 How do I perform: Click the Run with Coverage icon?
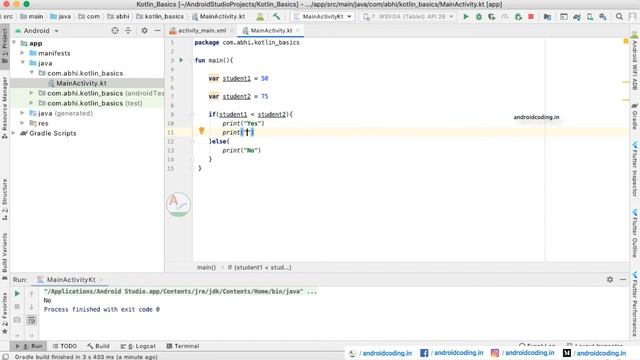point(492,17)
